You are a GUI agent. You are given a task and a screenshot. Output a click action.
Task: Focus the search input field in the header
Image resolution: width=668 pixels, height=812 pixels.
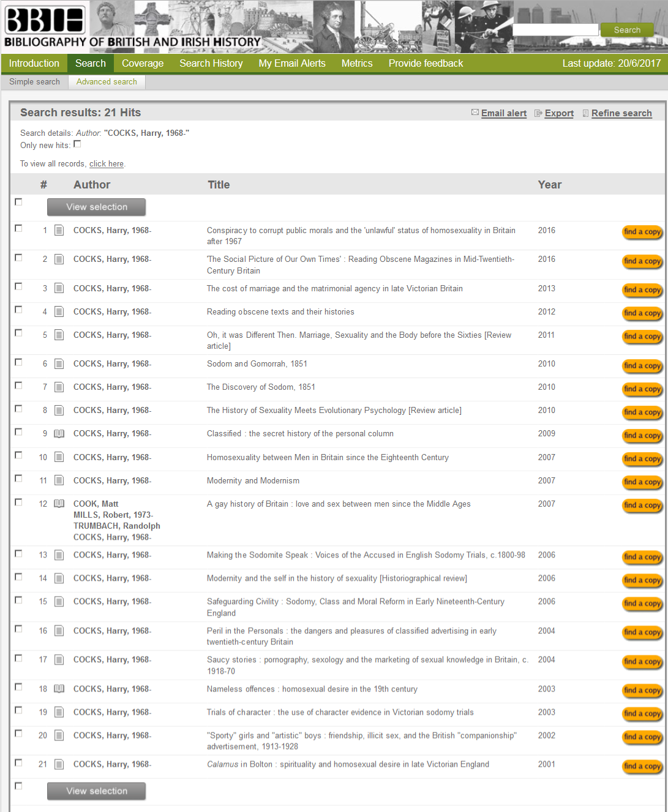(555, 30)
